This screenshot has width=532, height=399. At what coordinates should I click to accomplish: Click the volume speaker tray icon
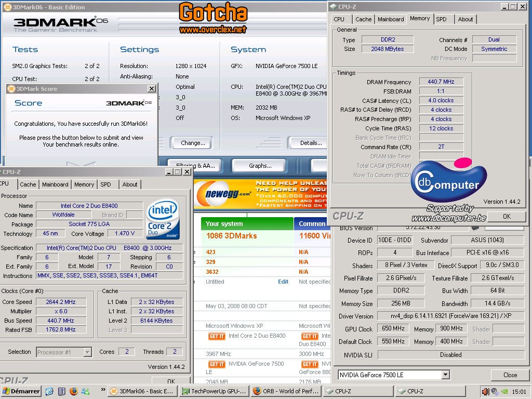(486, 392)
